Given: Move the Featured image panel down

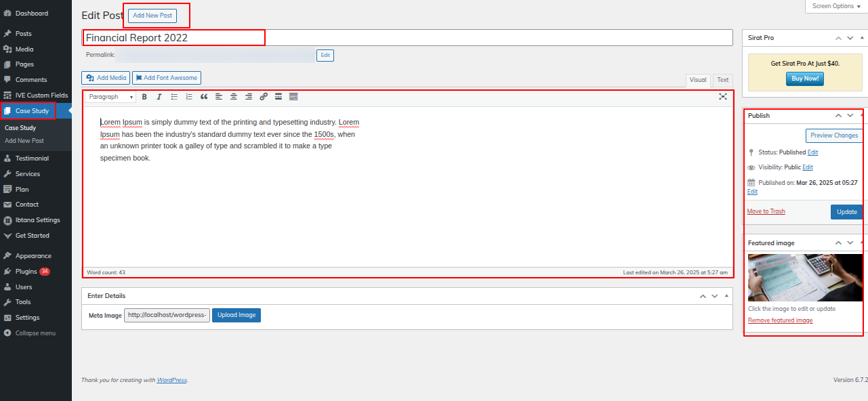Looking at the screenshot, I should (x=850, y=243).
